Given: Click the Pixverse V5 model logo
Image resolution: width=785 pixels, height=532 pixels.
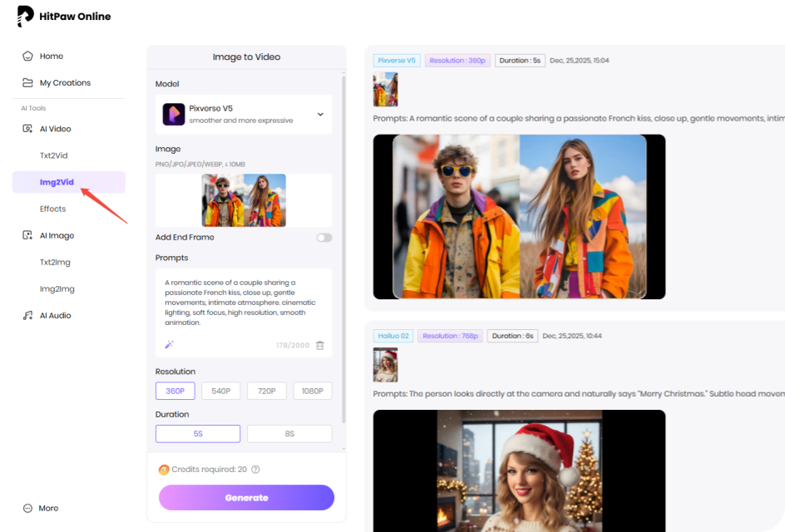Looking at the screenshot, I should click(173, 114).
